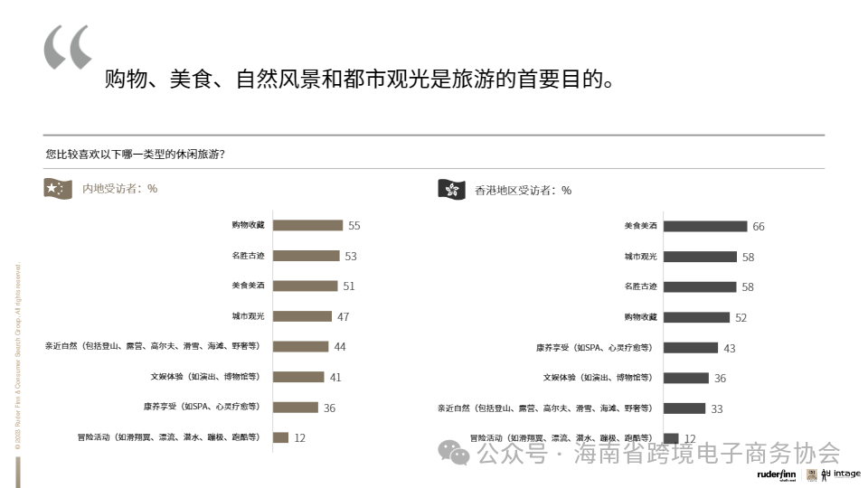Select the question 您比较喜欢以下哪一类型的休闲旅游?
868x488 pixels.
click(135, 154)
